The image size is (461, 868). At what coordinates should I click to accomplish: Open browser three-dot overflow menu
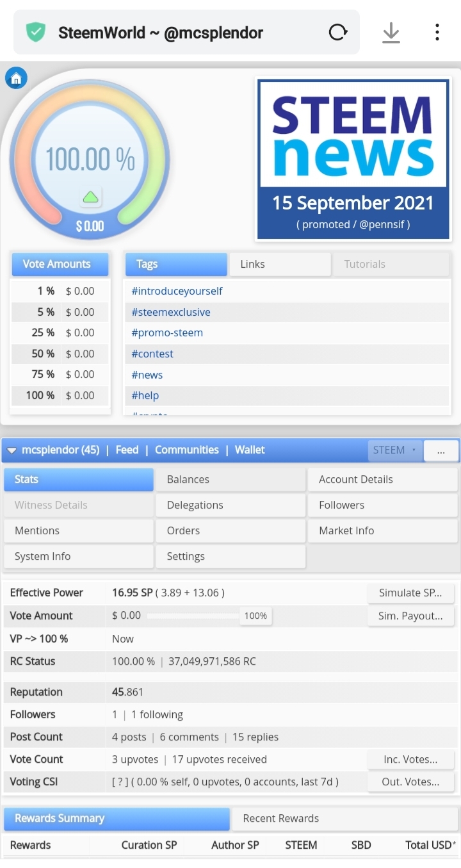437,32
